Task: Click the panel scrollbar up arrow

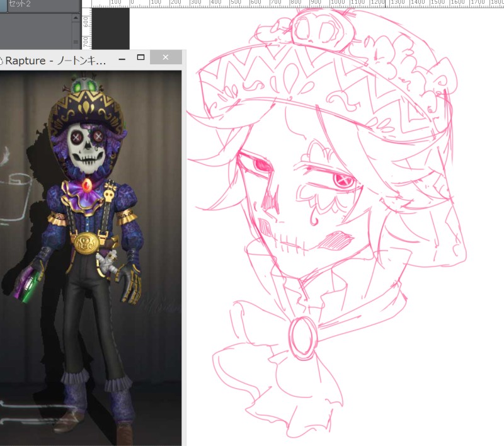Action: (76, 18)
